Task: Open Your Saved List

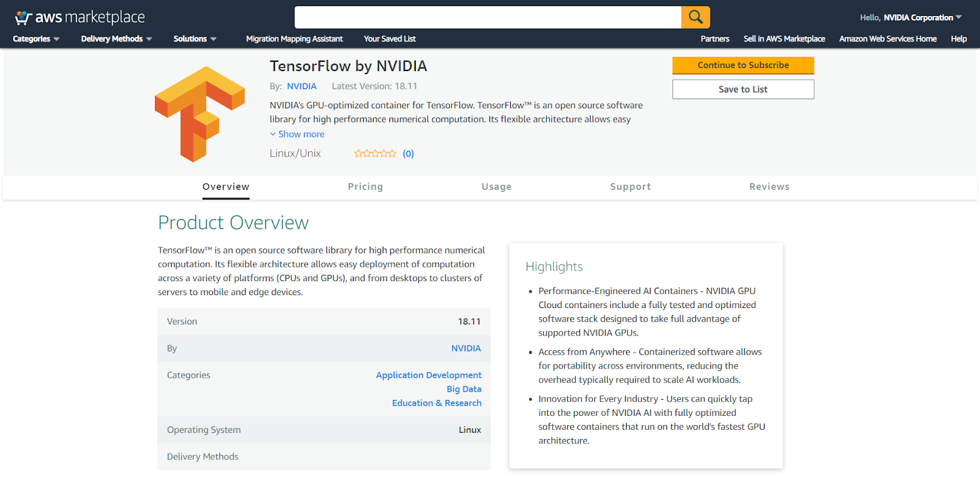Action: (x=390, y=39)
